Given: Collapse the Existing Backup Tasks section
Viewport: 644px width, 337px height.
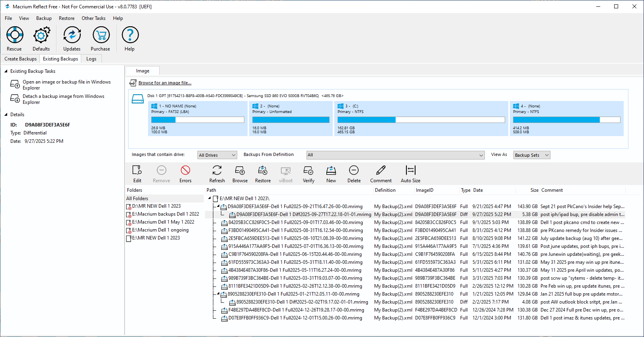Looking at the screenshot, I should 6,71.
